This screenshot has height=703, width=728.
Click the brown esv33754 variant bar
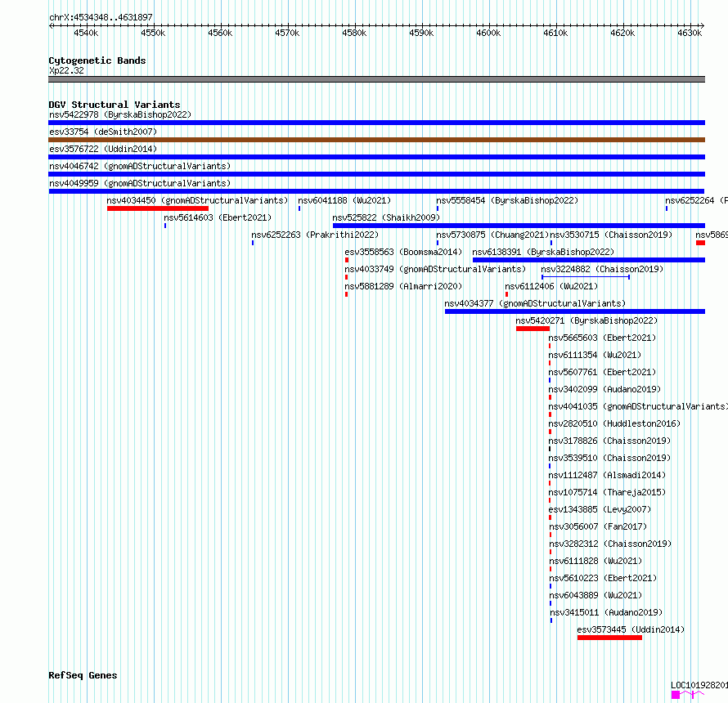pyautogui.click(x=376, y=140)
